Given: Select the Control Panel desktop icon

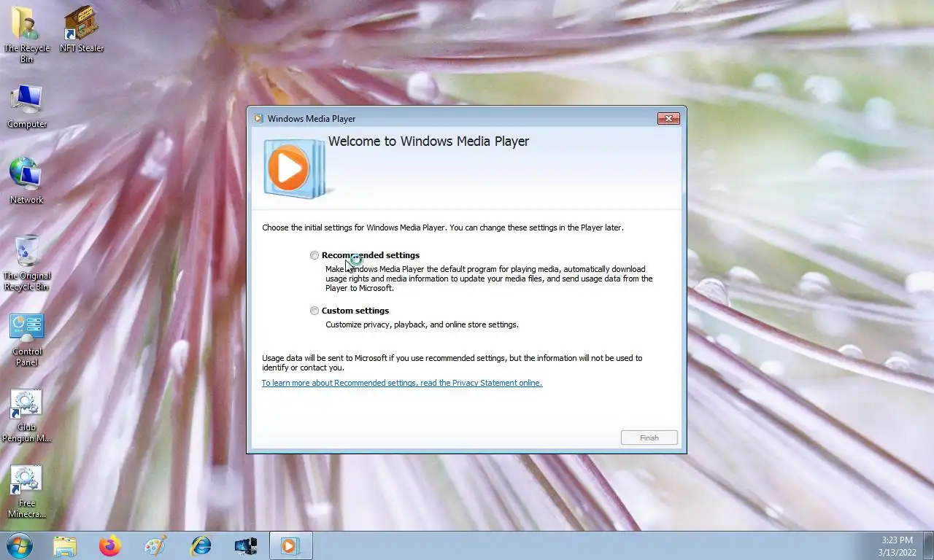Looking at the screenshot, I should pos(27,340).
